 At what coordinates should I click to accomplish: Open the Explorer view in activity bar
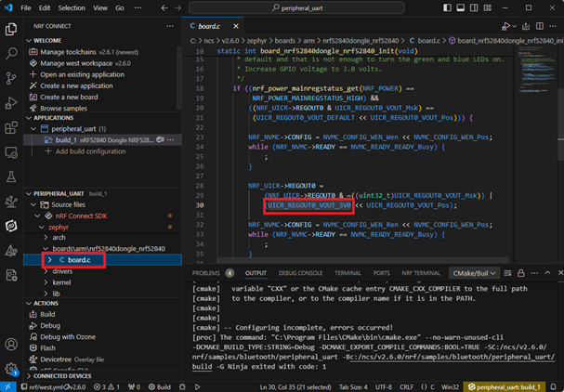[11, 31]
